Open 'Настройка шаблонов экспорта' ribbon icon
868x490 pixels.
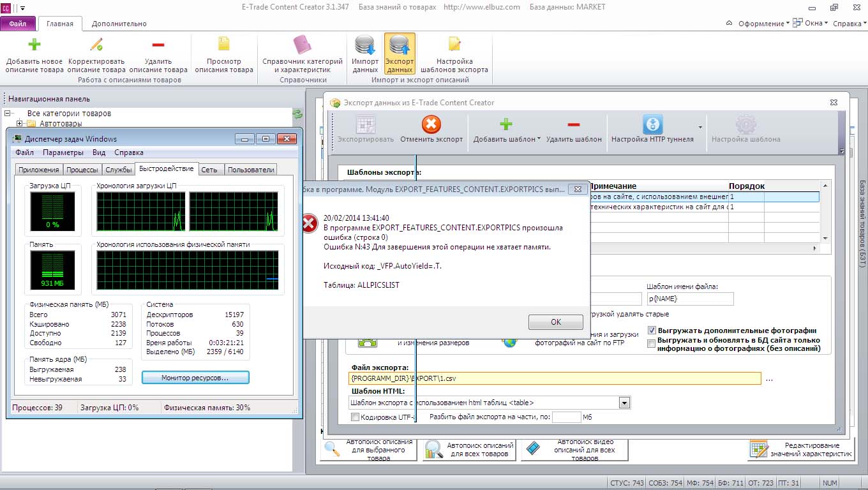(x=454, y=45)
